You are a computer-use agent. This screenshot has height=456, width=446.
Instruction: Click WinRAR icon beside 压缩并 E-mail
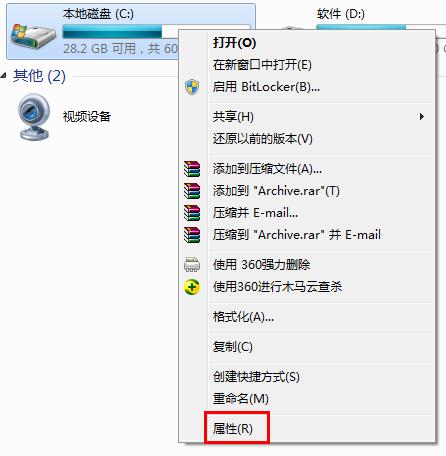(192, 213)
